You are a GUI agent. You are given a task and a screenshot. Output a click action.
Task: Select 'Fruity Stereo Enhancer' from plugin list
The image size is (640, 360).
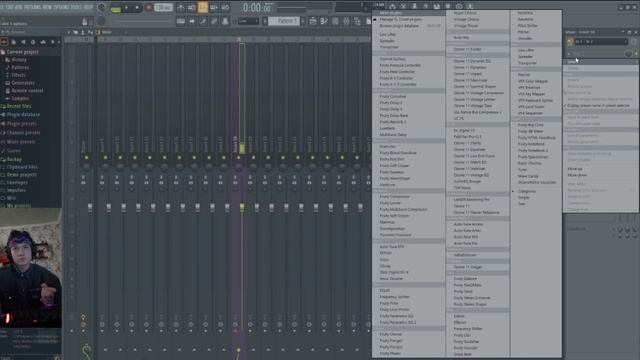(472, 298)
